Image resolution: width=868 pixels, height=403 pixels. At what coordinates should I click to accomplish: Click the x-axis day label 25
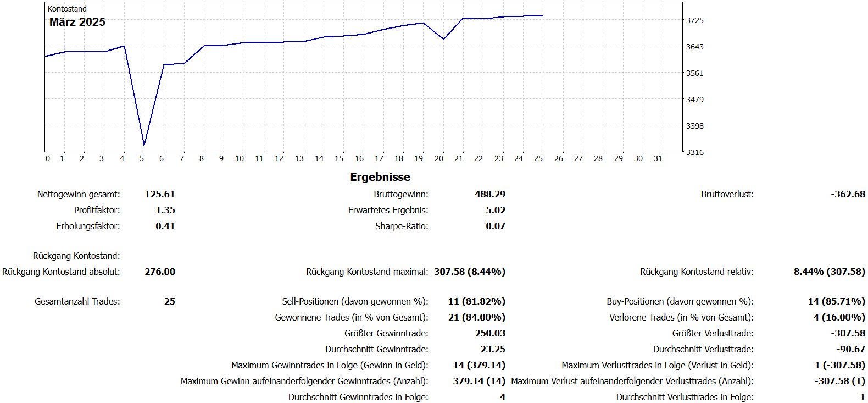538,158
